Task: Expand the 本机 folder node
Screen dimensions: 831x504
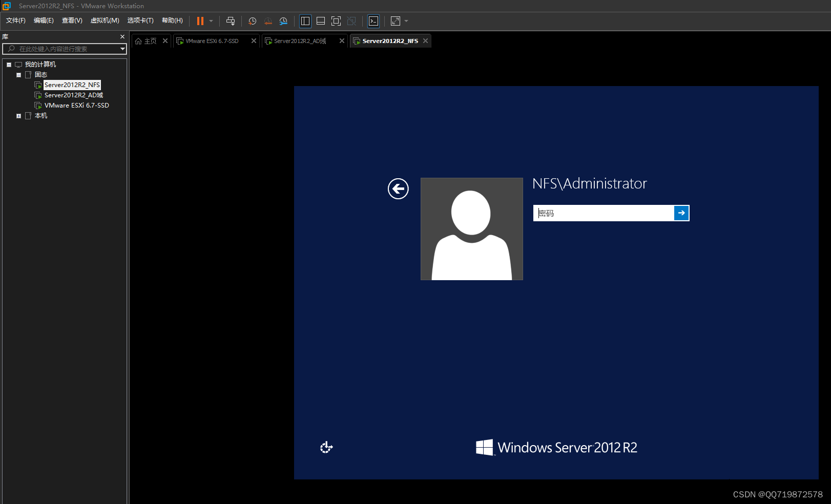Action: click(x=18, y=116)
